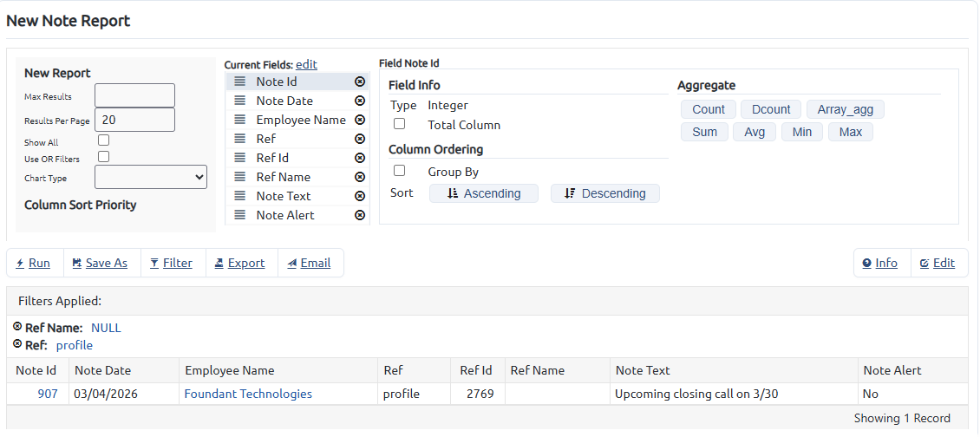Click the Ref Id column header
Viewport: 980px width, 437px height.
476,370
